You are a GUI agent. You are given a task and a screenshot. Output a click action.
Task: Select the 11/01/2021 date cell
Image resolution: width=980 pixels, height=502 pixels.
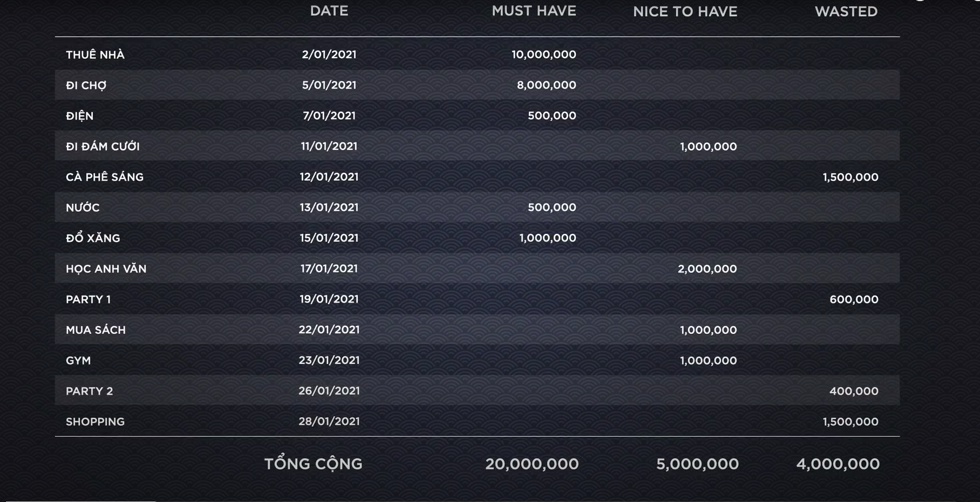(x=329, y=146)
